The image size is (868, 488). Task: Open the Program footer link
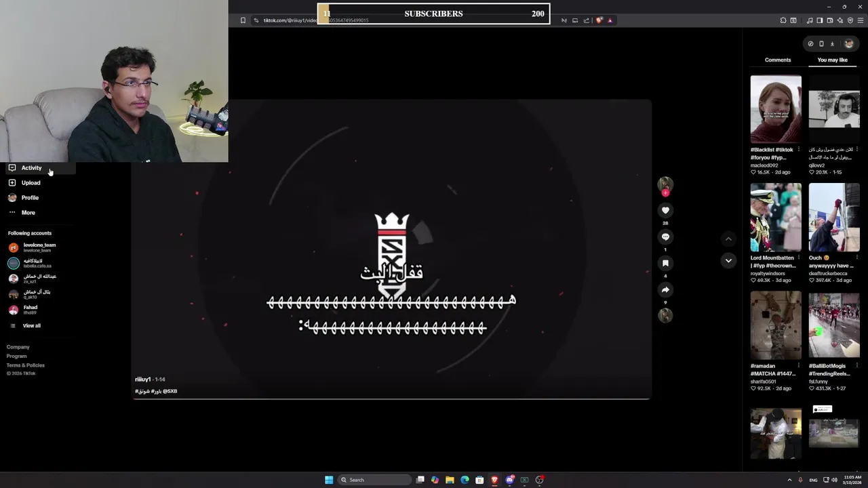tap(17, 356)
